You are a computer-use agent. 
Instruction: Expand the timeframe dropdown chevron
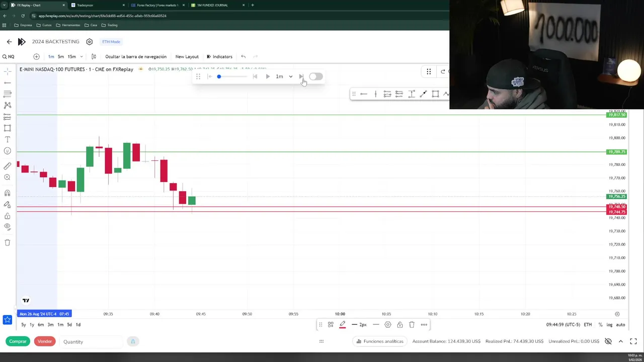81,56
